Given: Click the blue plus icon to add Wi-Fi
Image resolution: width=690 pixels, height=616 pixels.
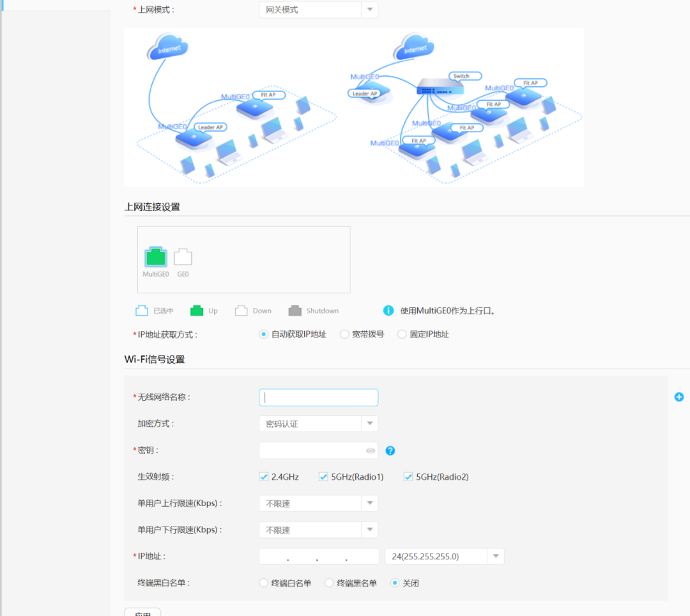Looking at the screenshot, I should coord(679,397).
